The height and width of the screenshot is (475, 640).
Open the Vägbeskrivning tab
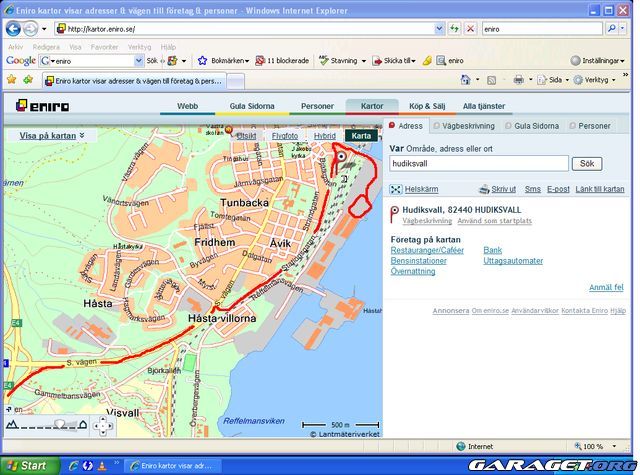[x=465, y=126]
